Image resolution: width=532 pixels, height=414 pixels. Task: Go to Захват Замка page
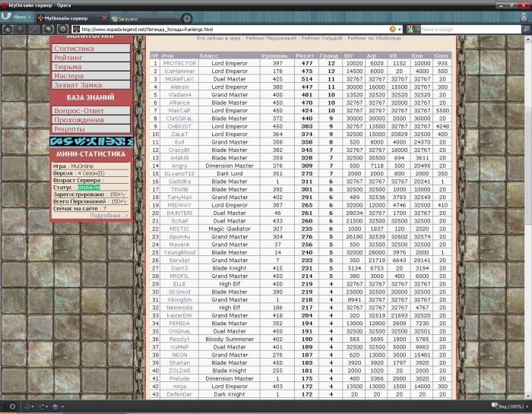(x=78, y=85)
